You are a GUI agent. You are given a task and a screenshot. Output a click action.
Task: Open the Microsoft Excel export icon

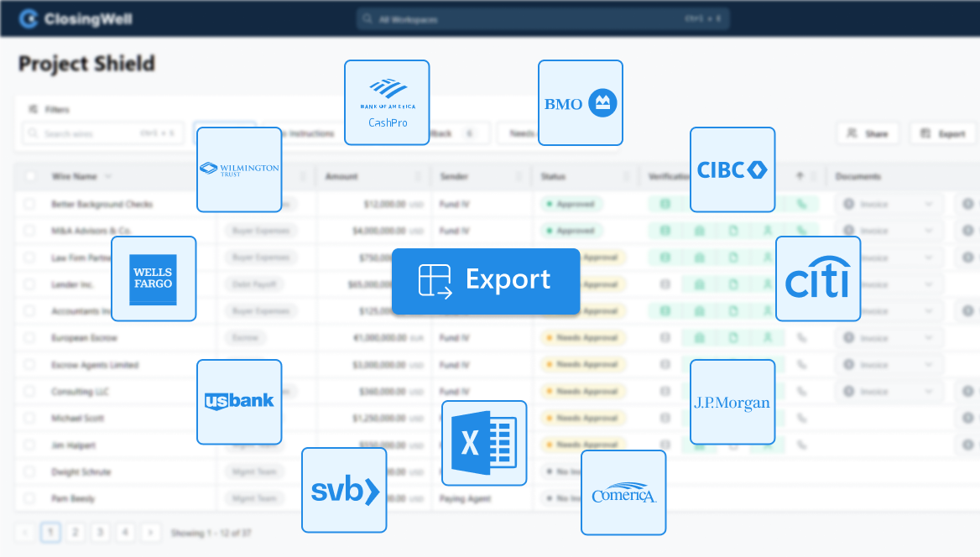coord(484,443)
